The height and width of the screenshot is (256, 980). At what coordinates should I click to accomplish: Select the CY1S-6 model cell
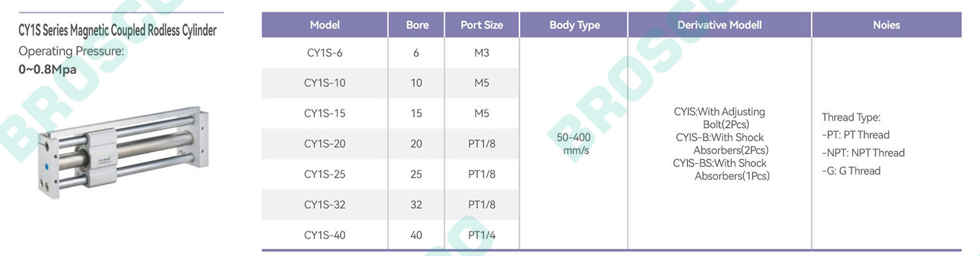325,53
